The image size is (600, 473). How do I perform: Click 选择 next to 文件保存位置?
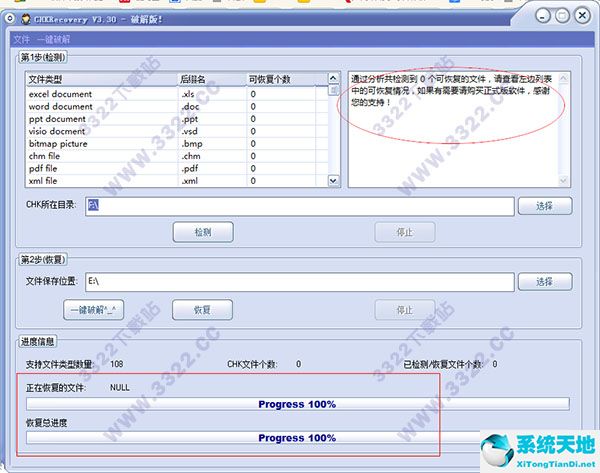pos(545,282)
